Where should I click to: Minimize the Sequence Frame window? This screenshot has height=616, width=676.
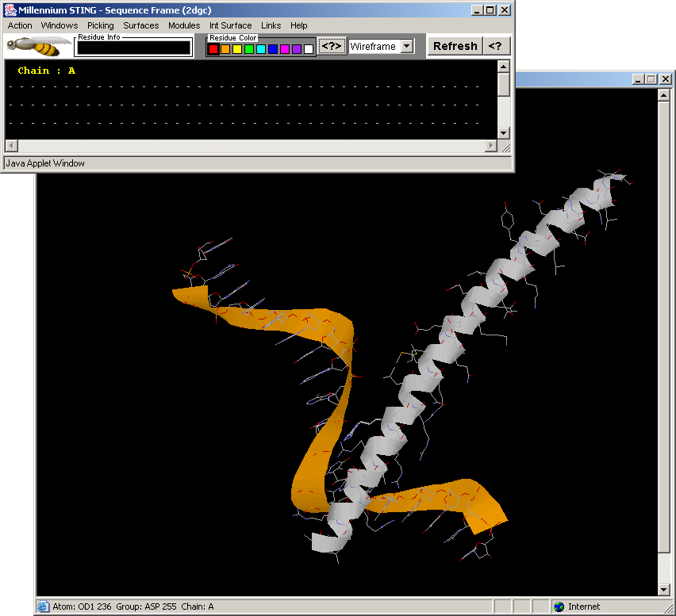coord(477,10)
